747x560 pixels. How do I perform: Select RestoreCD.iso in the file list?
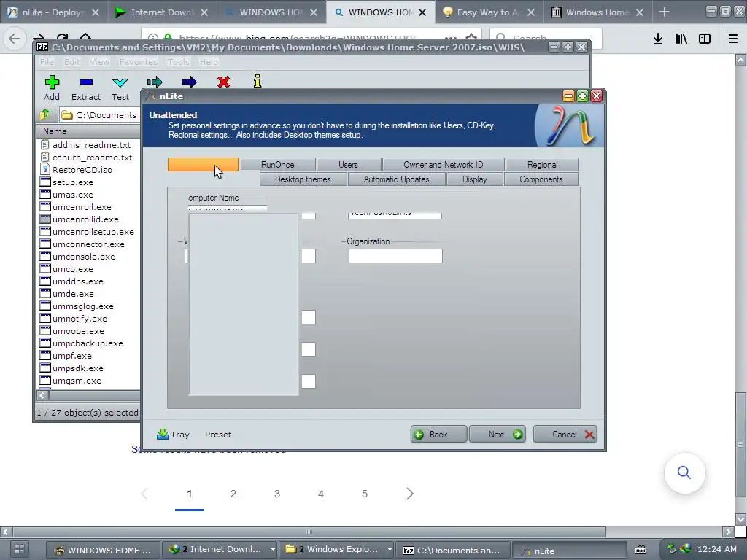pos(82,169)
